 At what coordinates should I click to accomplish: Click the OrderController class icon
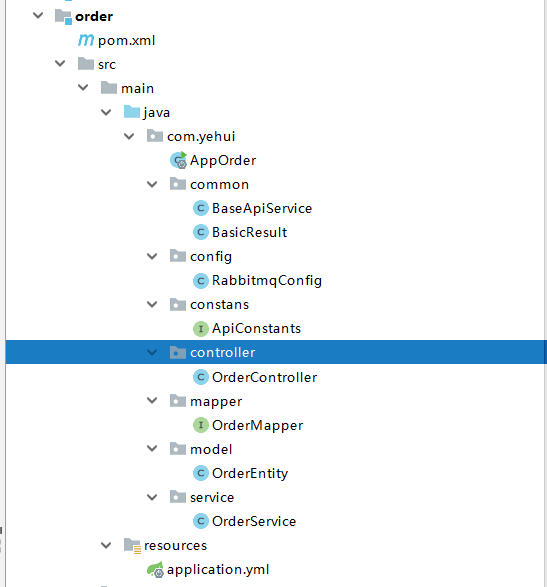tap(201, 377)
